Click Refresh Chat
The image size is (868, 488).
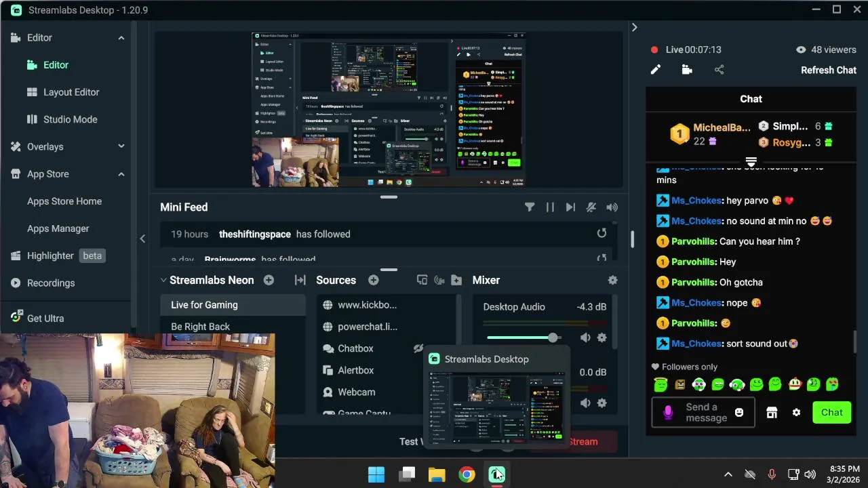tap(829, 70)
